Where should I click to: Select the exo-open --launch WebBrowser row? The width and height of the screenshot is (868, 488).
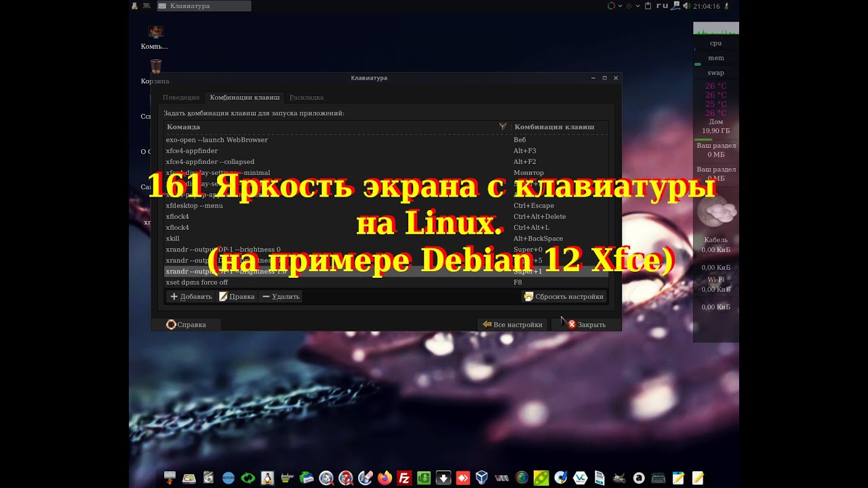(x=387, y=140)
